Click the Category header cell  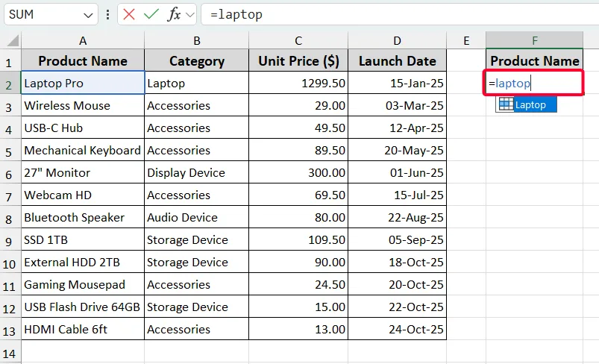[197, 60]
